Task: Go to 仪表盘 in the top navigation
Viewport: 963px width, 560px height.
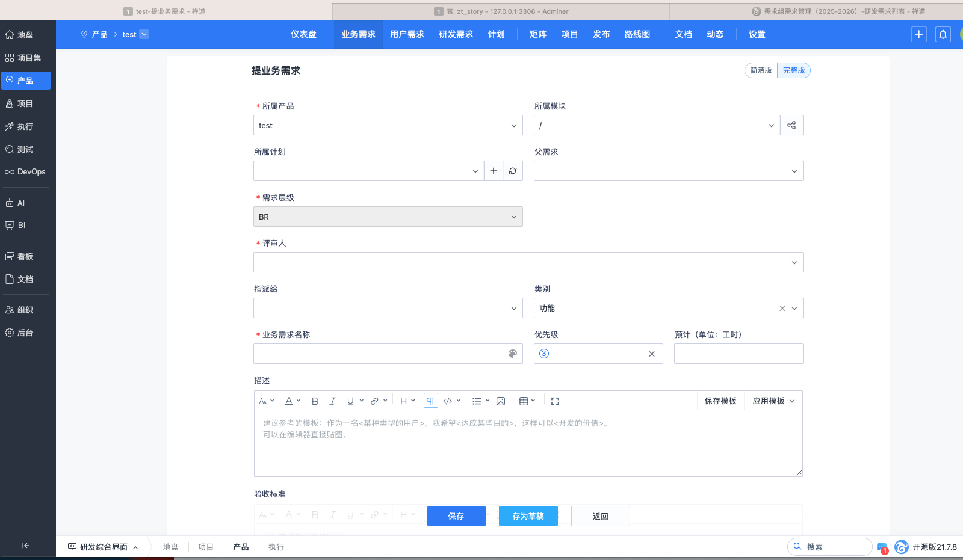Action: (304, 34)
